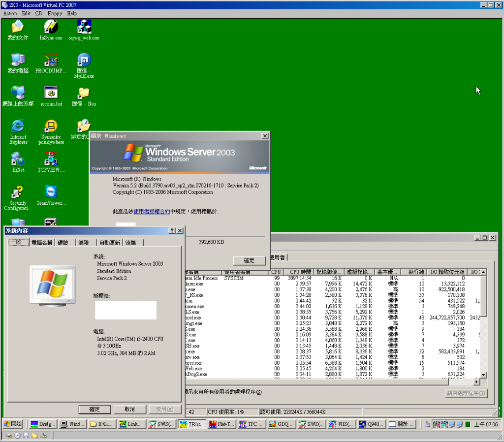Viewport: 504px width, 442px height.
Task: Click 取消 in the 系統內容 dialog
Action: point(129,409)
